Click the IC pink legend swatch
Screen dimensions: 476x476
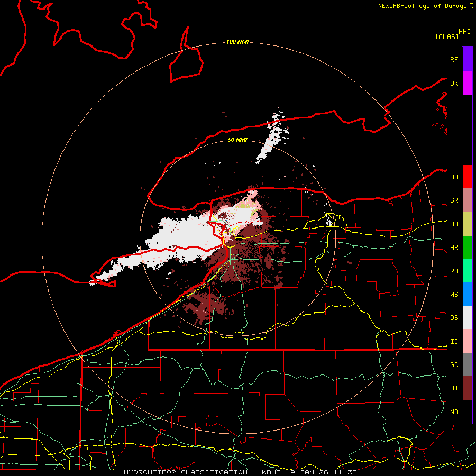(467, 341)
